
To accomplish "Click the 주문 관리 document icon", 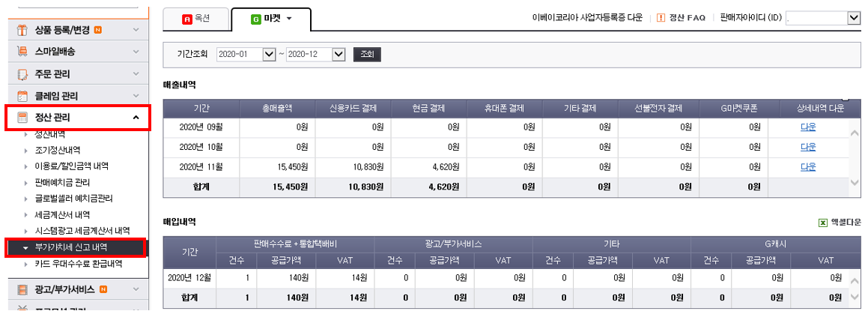I will point(22,74).
